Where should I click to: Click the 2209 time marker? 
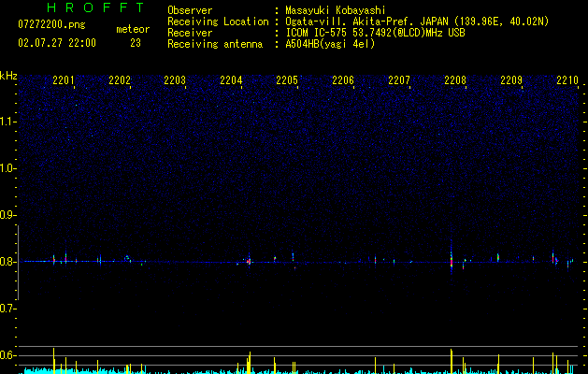pos(511,79)
